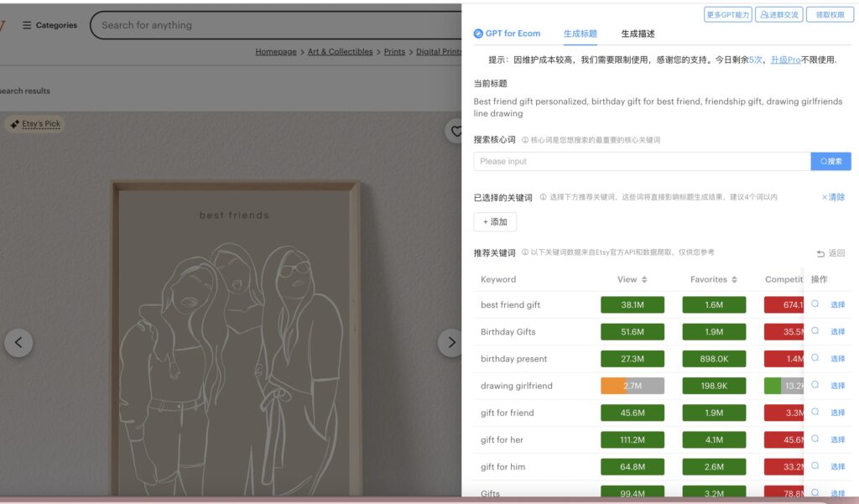Advance to next product image arrow
Screen dimensions: 859x504
point(450,342)
